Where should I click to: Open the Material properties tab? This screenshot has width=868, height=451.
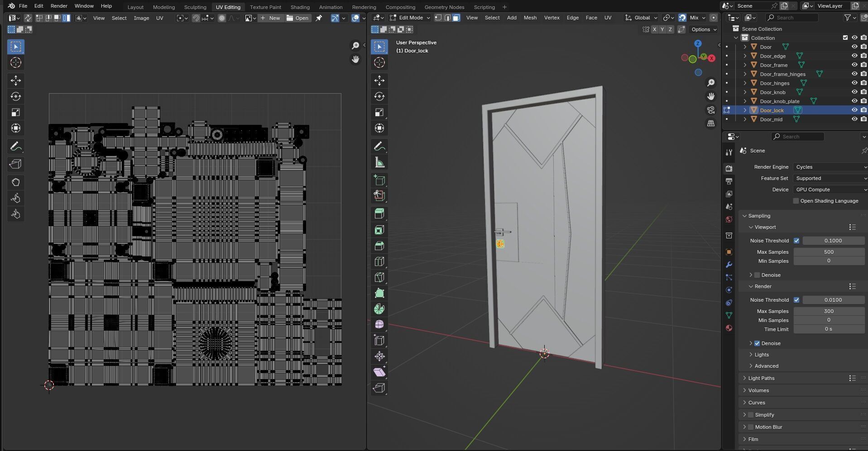[x=729, y=328]
